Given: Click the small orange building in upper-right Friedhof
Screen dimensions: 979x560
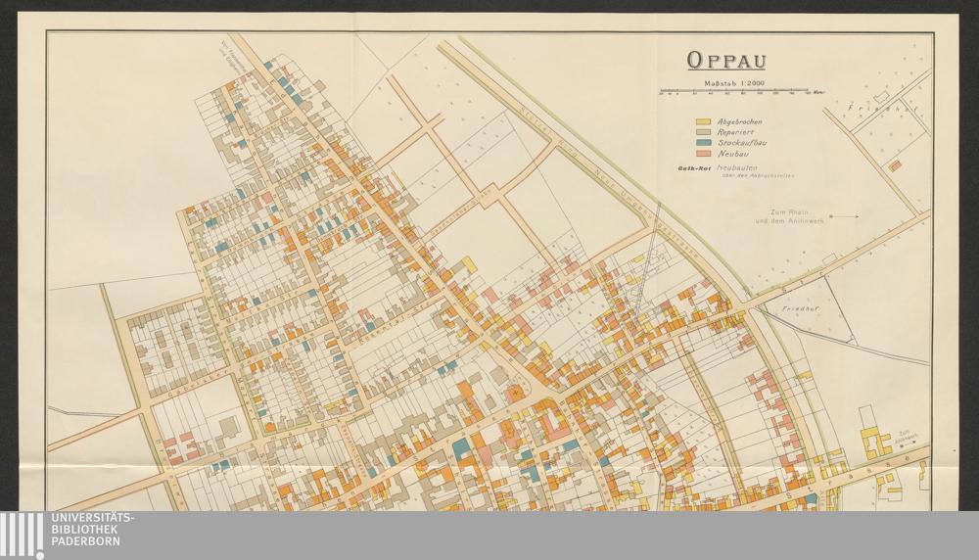Looking at the screenshot, I should click(894, 166).
